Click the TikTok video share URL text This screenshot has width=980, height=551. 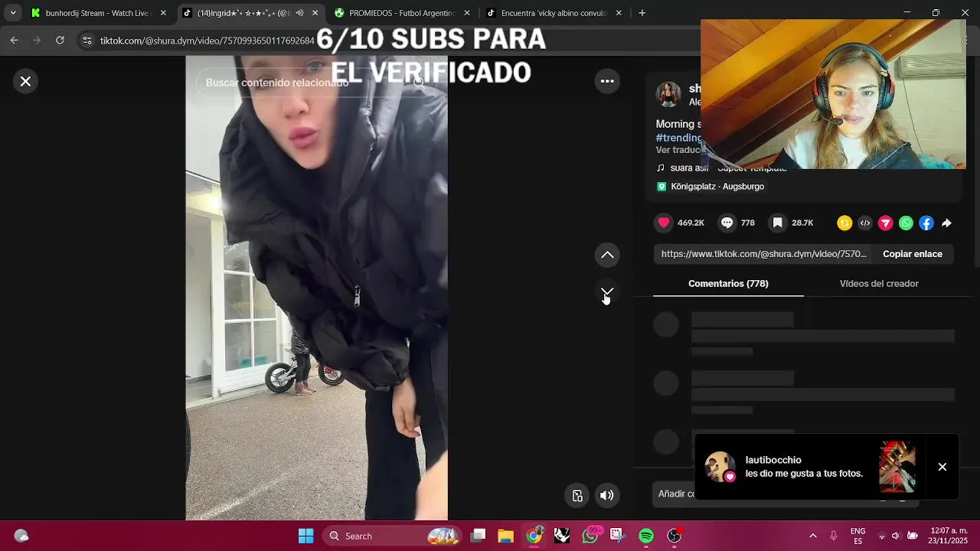point(764,254)
